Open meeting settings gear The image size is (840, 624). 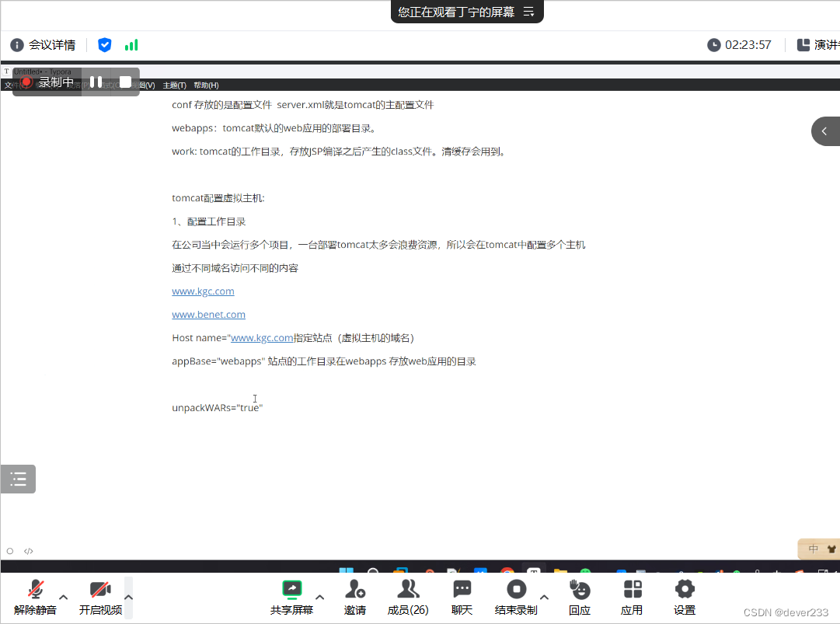685,598
